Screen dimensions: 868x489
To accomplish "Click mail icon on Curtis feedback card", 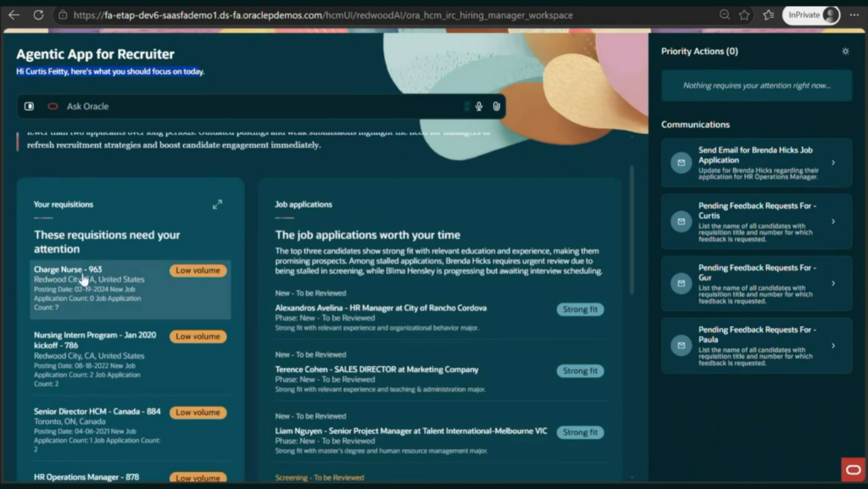I will (682, 221).
